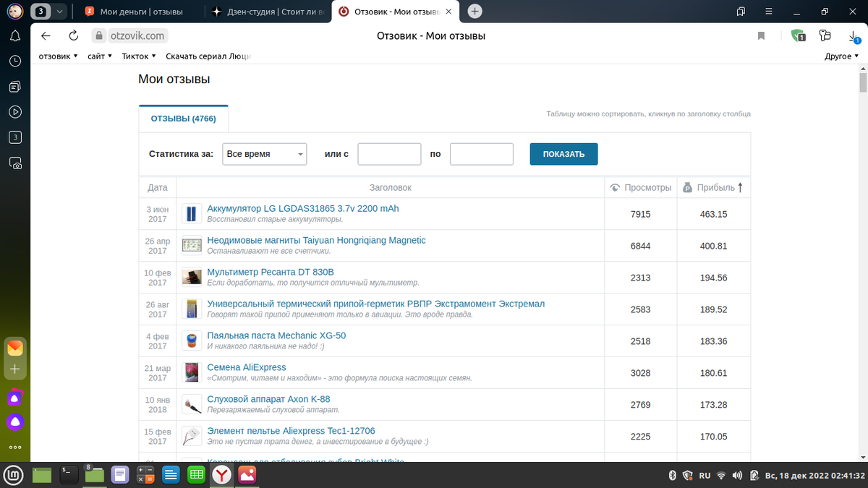Click the Семена AliExpress review thumbnail

191,373
